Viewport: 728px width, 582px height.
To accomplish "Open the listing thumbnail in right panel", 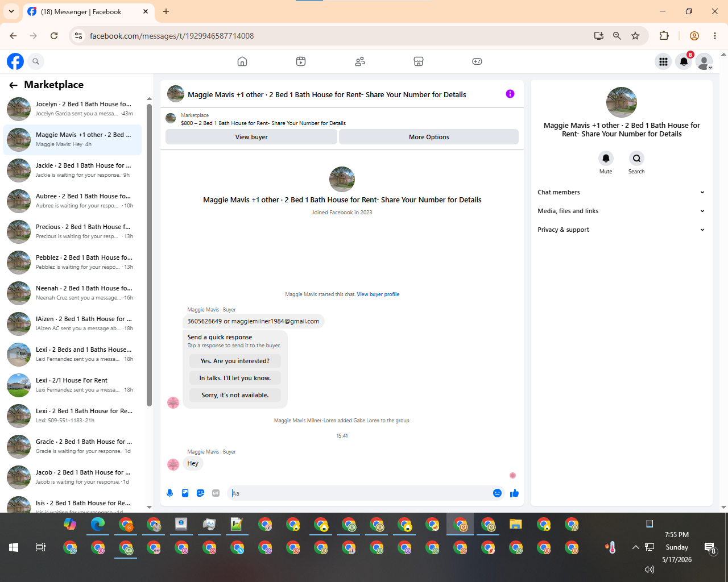I will pos(622,102).
